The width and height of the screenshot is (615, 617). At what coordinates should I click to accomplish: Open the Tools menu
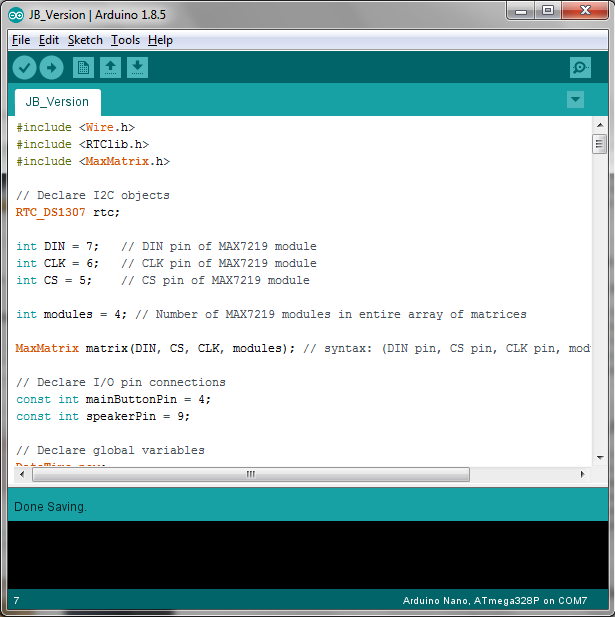125,40
